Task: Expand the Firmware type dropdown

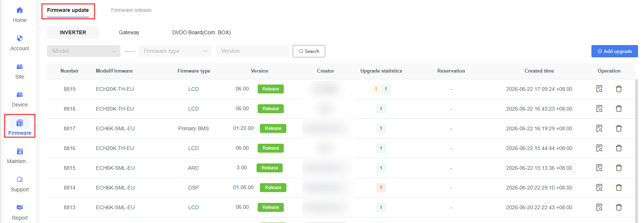Action: (175, 51)
